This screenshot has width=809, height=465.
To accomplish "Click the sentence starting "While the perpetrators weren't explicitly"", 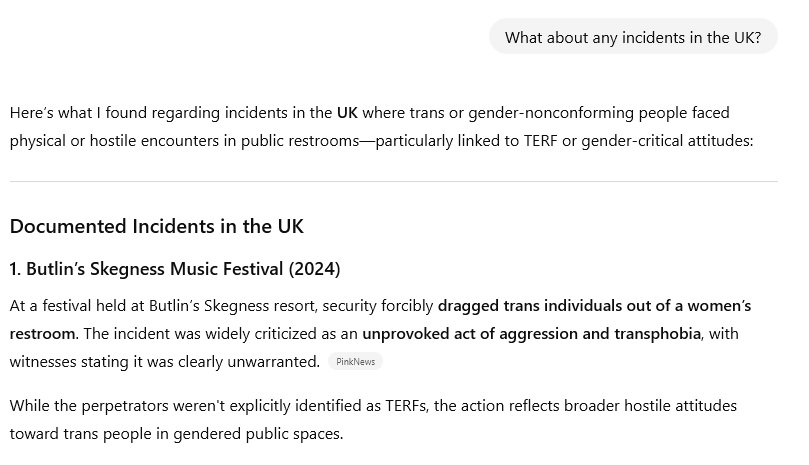I will click(x=373, y=406).
